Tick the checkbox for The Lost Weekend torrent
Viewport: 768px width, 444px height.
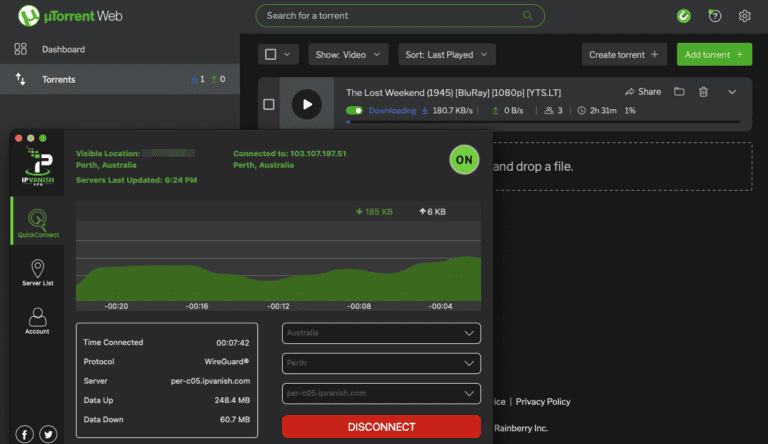pyautogui.click(x=268, y=104)
